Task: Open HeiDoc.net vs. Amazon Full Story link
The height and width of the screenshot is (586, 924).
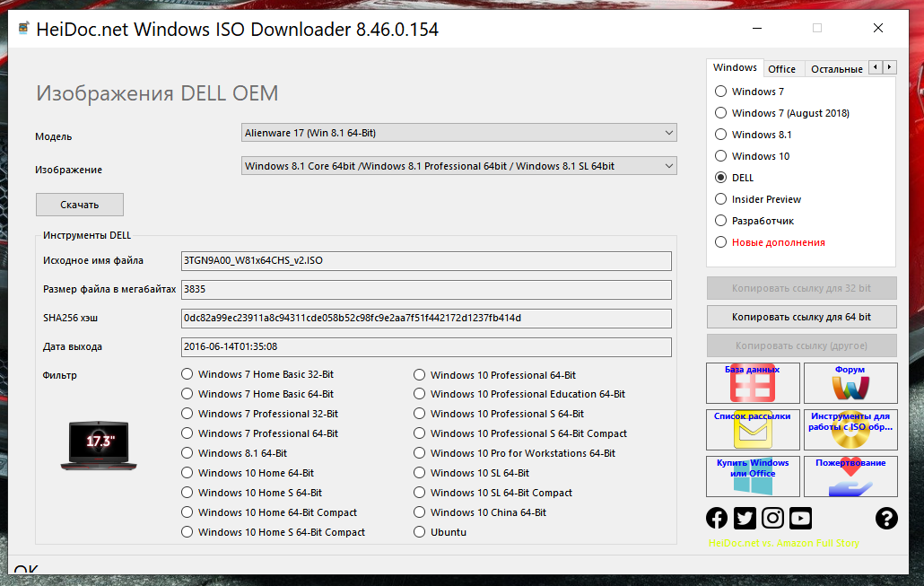Action: [784, 543]
